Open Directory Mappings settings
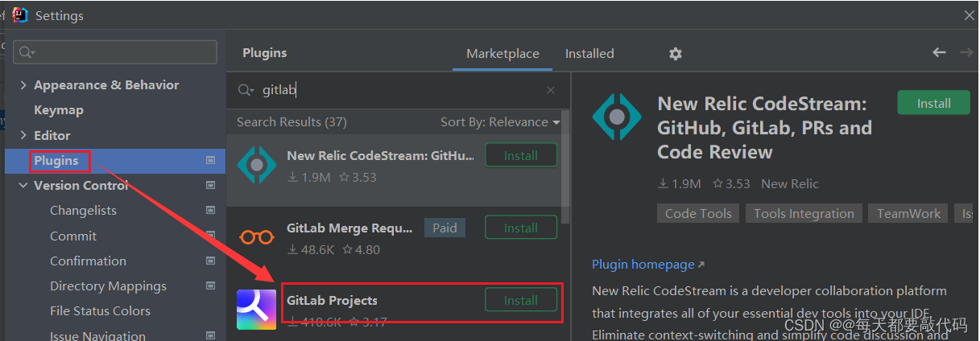This screenshot has height=341, width=980. coord(108,286)
